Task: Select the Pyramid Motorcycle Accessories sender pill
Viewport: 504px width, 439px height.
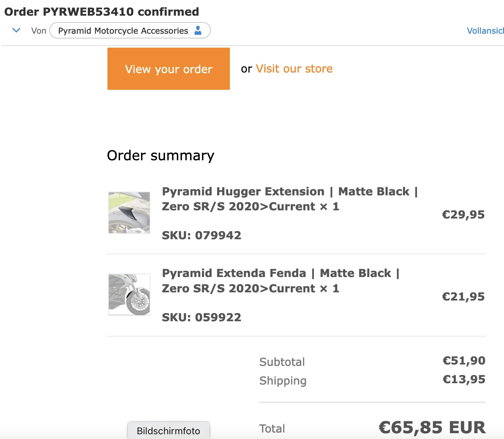Action: coord(123,31)
